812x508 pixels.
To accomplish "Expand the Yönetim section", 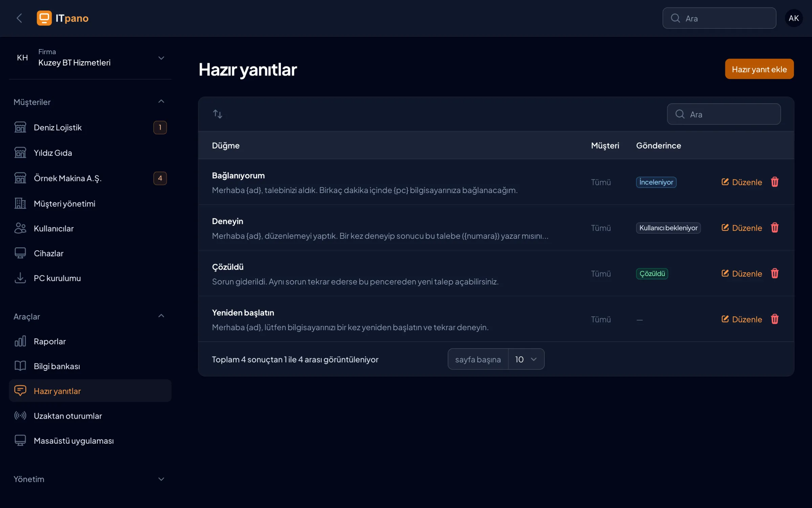I will [x=161, y=479].
